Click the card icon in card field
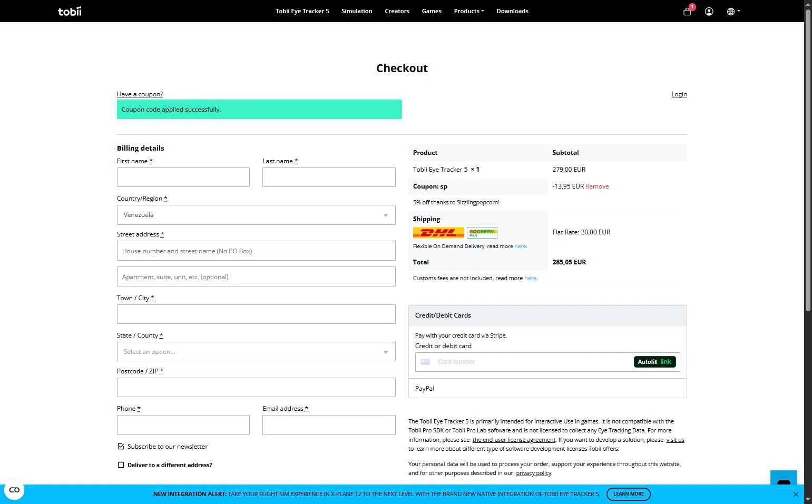 (x=425, y=362)
